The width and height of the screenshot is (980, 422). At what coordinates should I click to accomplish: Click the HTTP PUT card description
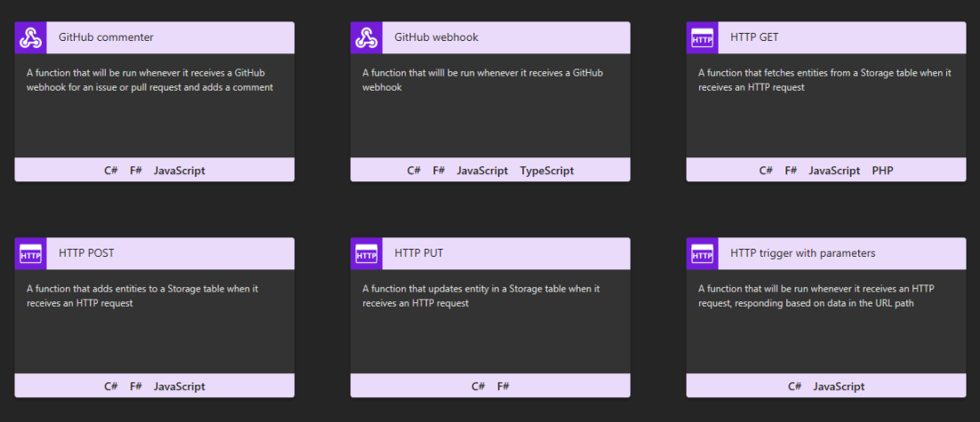(481, 296)
